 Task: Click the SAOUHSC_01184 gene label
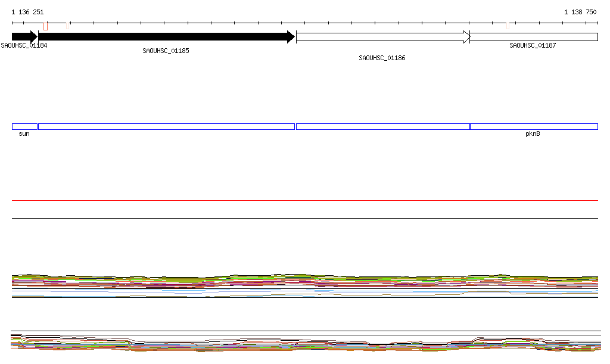(x=24, y=45)
